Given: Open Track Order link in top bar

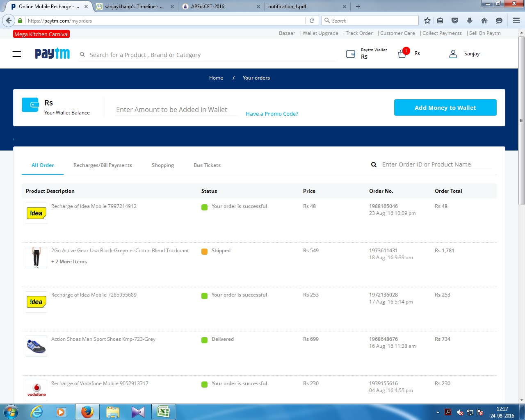Looking at the screenshot, I should [x=359, y=33].
